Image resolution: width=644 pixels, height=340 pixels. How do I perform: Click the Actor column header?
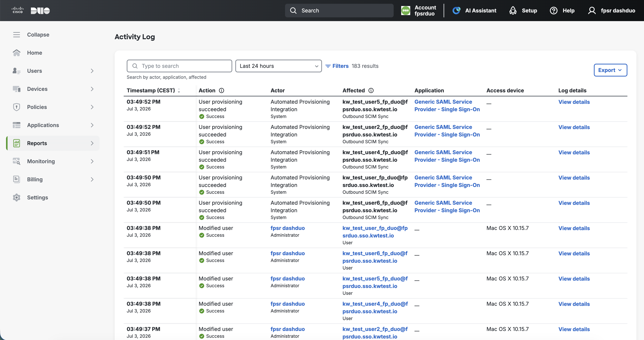(x=278, y=90)
